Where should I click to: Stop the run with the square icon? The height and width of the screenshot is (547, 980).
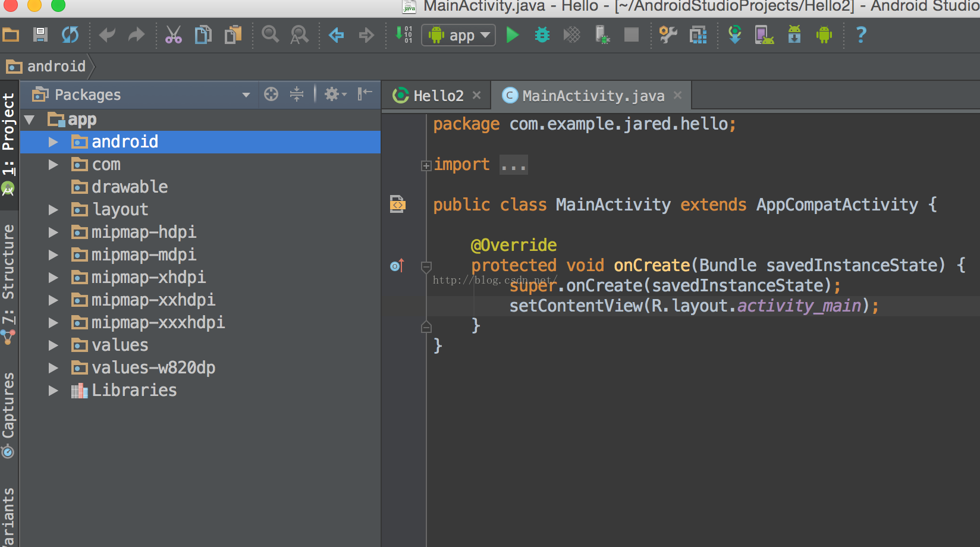point(632,35)
